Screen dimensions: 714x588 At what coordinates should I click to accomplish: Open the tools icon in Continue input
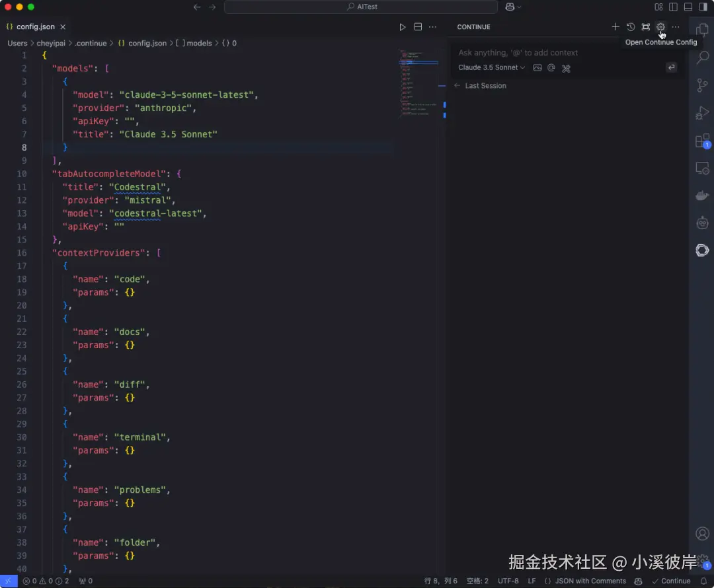(566, 68)
